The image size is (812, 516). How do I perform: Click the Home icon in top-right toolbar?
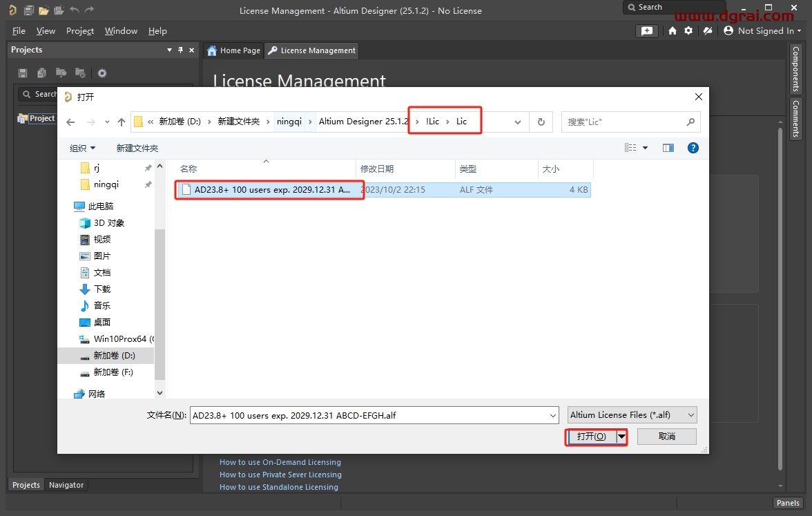(673, 31)
